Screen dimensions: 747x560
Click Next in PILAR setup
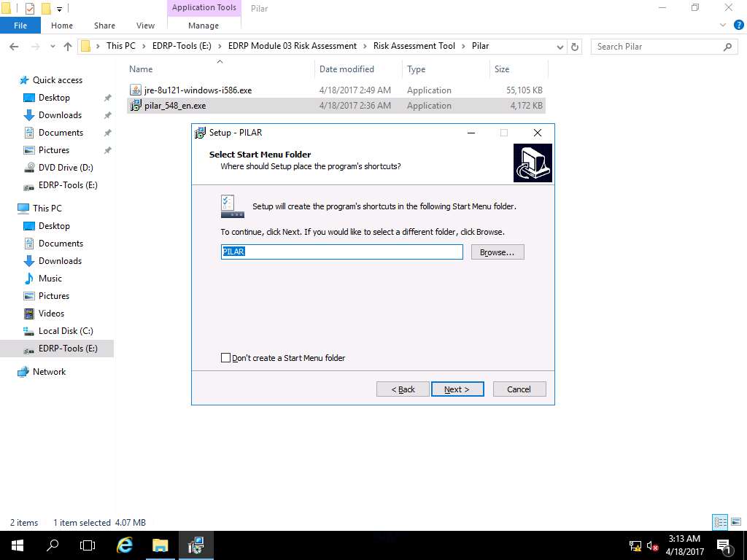click(x=457, y=389)
